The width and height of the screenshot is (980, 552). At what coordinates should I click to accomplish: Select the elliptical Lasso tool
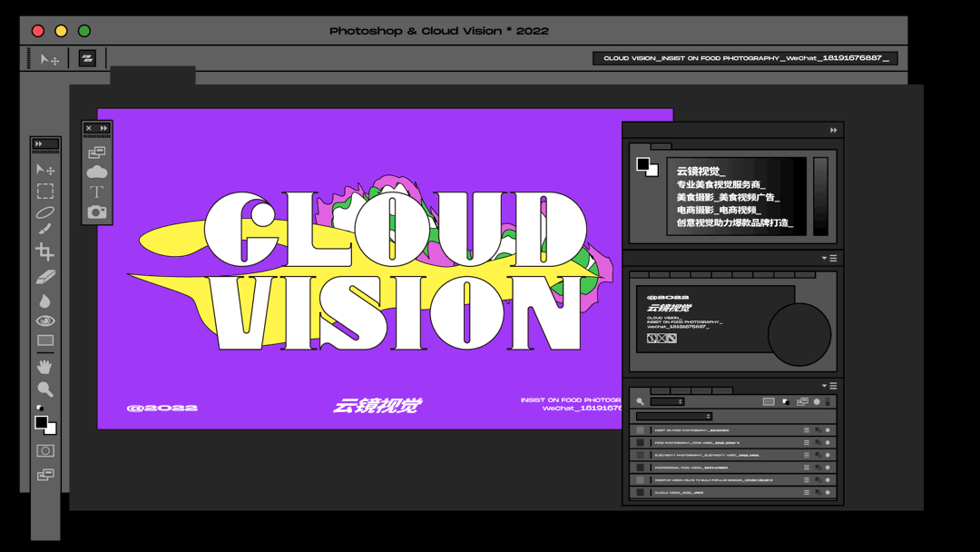pyautogui.click(x=45, y=212)
